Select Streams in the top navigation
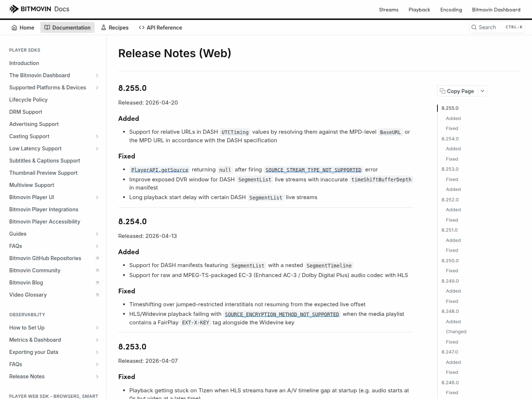The width and height of the screenshot is (532, 399). [389, 10]
